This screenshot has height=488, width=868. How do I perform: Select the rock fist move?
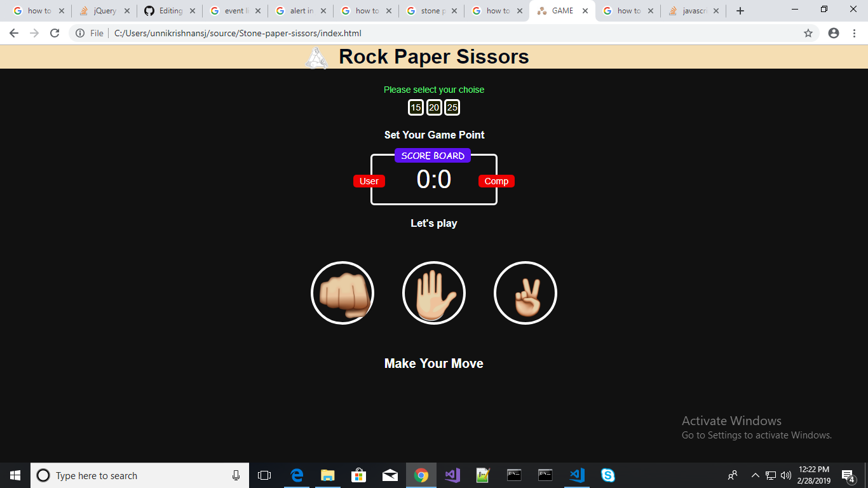[342, 293]
